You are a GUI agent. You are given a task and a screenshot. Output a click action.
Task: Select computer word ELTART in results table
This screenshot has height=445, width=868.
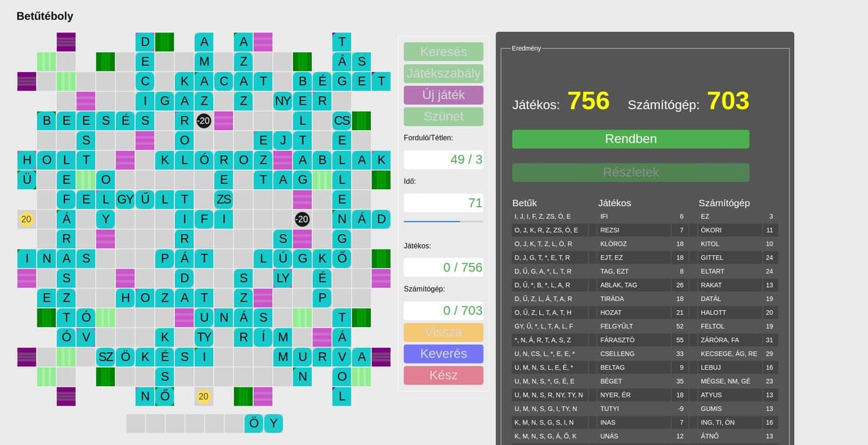(x=712, y=271)
